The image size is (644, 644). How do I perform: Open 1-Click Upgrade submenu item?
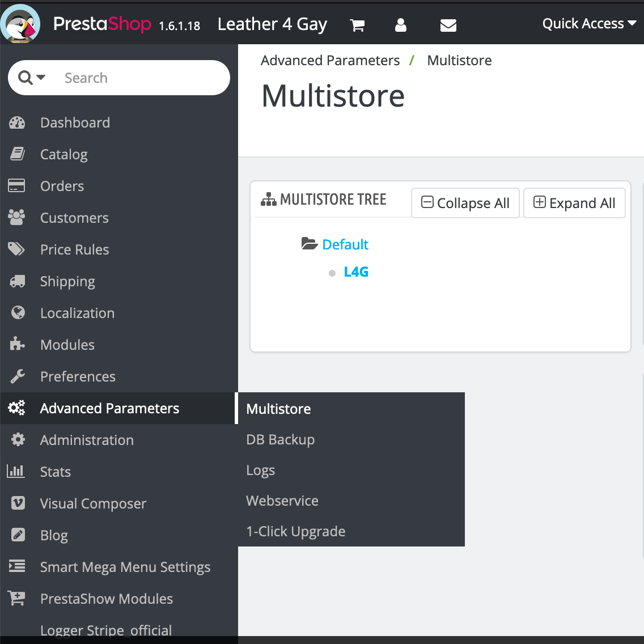tap(296, 531)
